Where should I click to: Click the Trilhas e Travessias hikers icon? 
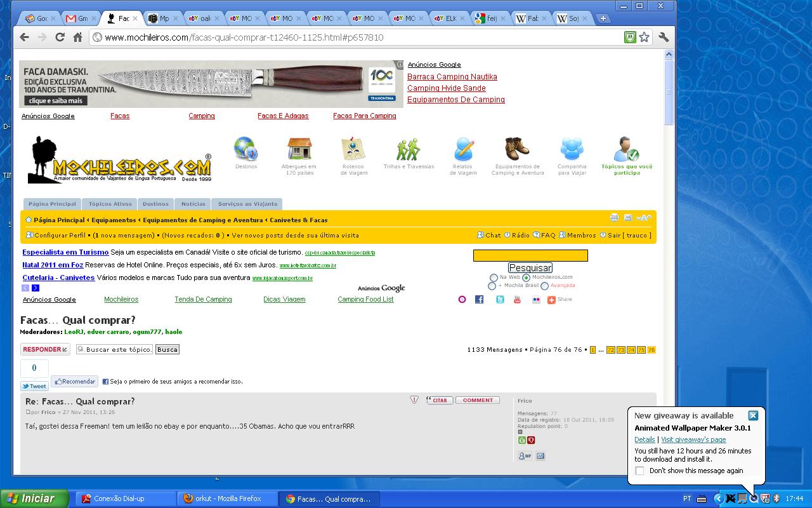click(409, 150)
